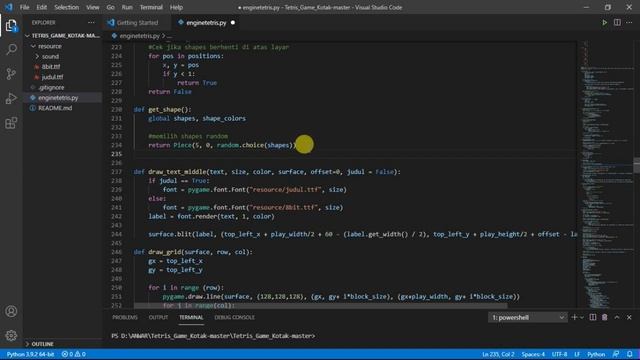Close the unsaved enginetetris.py tab dot
Screen dimensions: 640x360
[x=233, y=23]
